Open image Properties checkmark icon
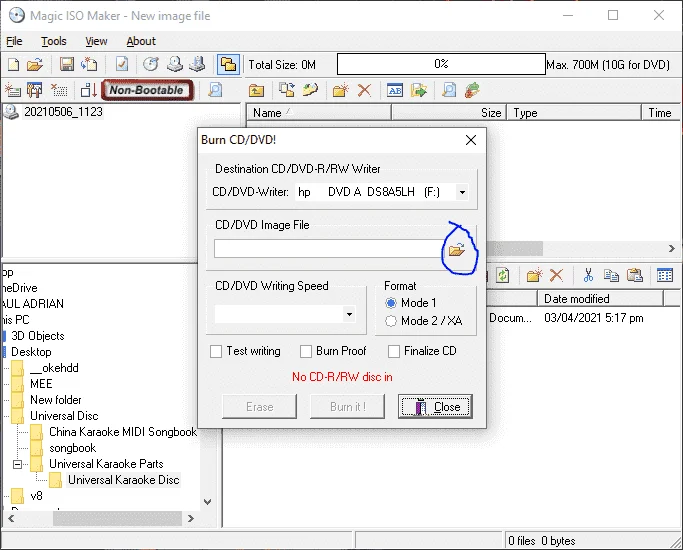The image size is (683, 550). point(122,64)
